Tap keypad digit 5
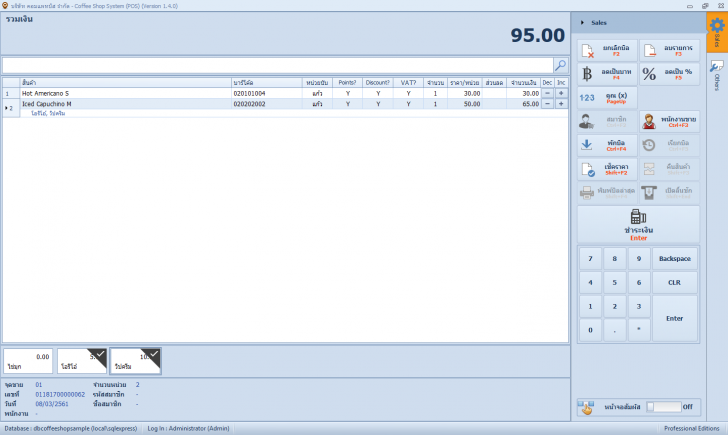728x435 pixels. coord(614,282)
